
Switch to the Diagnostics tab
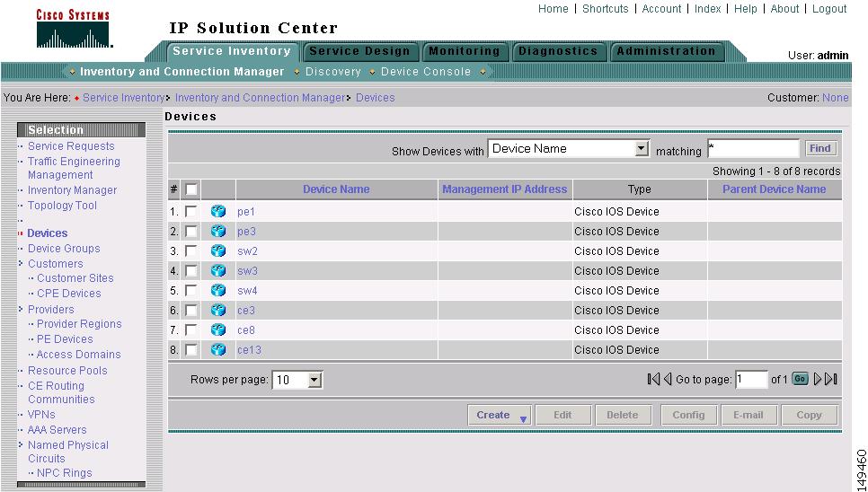click(558, 51)
